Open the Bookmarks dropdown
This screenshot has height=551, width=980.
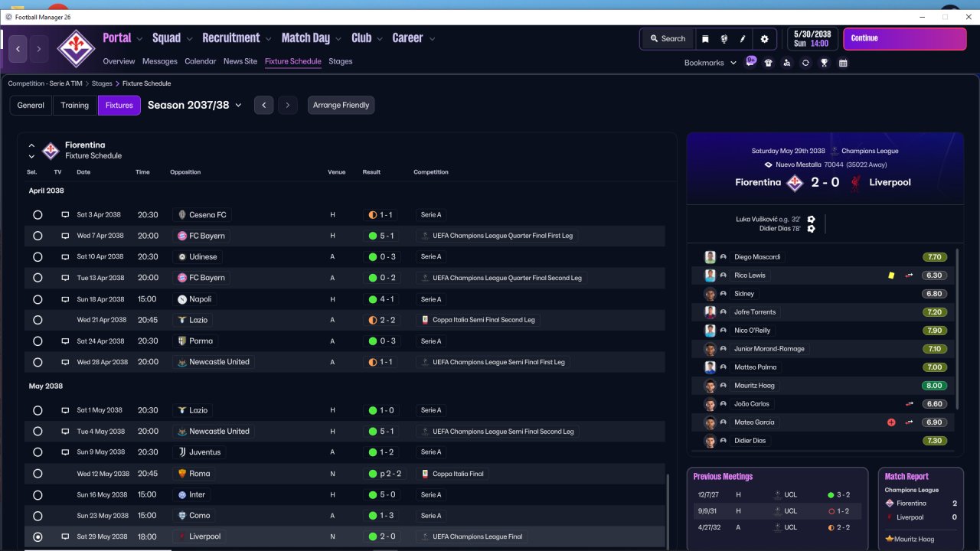(710, 63)
